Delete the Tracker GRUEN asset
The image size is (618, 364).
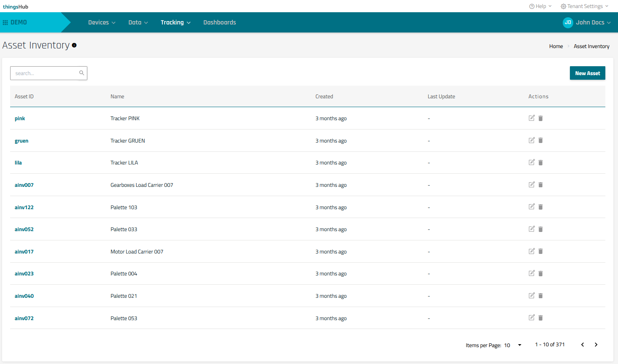point(540,140)
